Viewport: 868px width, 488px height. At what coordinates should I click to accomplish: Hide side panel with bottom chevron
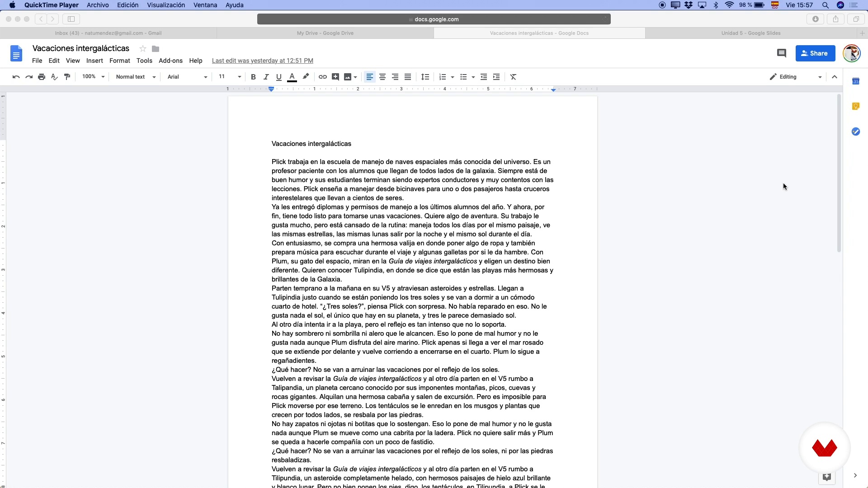click(x=855, y=475)
